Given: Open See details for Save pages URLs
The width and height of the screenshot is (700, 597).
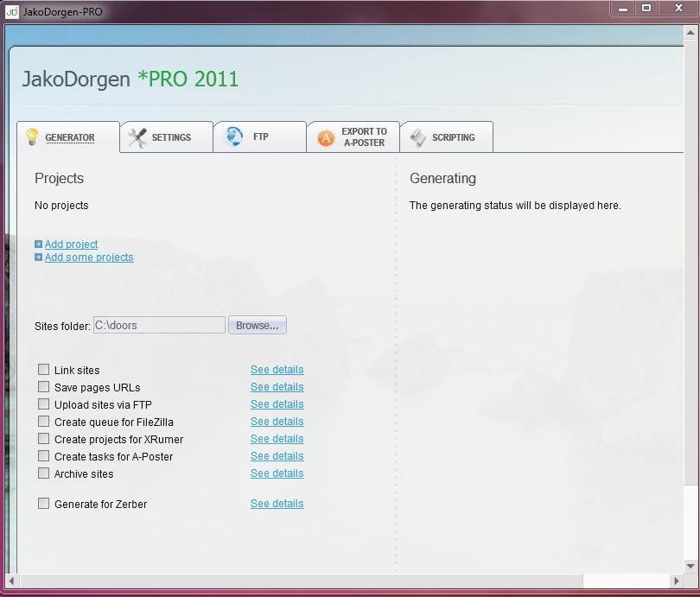Looking at the screenshot, I should (x=277, y=387).
